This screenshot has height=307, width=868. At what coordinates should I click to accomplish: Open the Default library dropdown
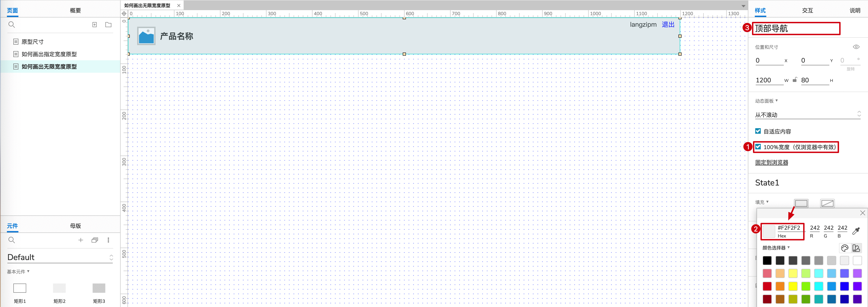click(60, 258)
